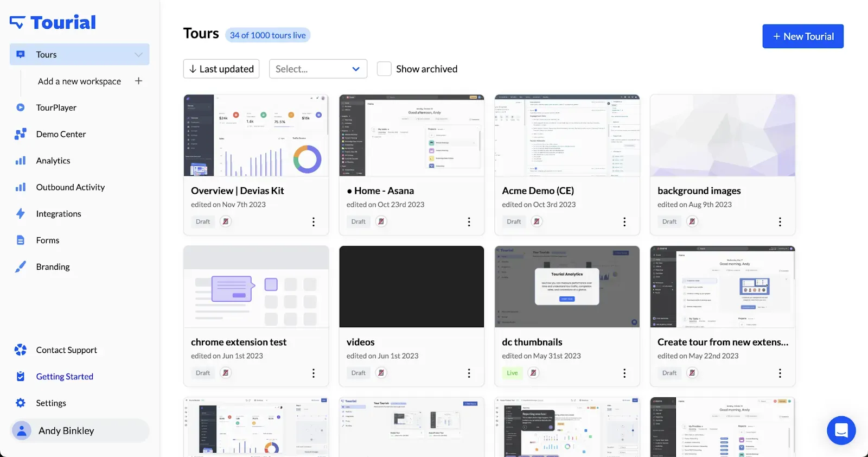Click the crossed-out icon on videos card
The image size is (868, 457).
[x=381, y=373]
